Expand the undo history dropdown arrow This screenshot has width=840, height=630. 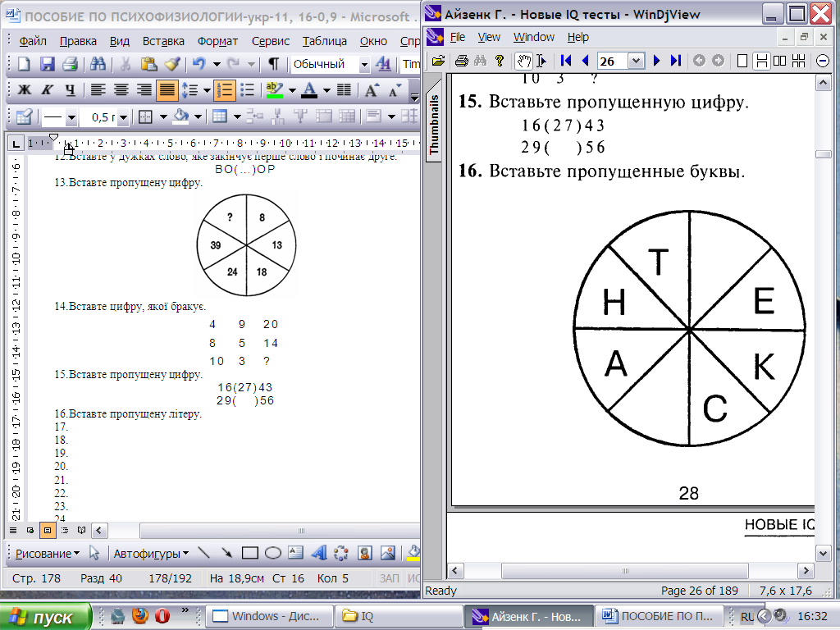[217, 64]
